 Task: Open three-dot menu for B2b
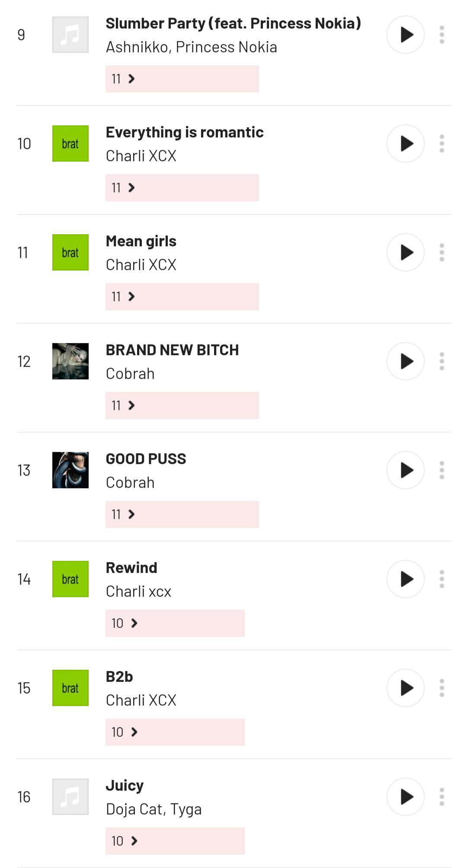coord(441,688)
